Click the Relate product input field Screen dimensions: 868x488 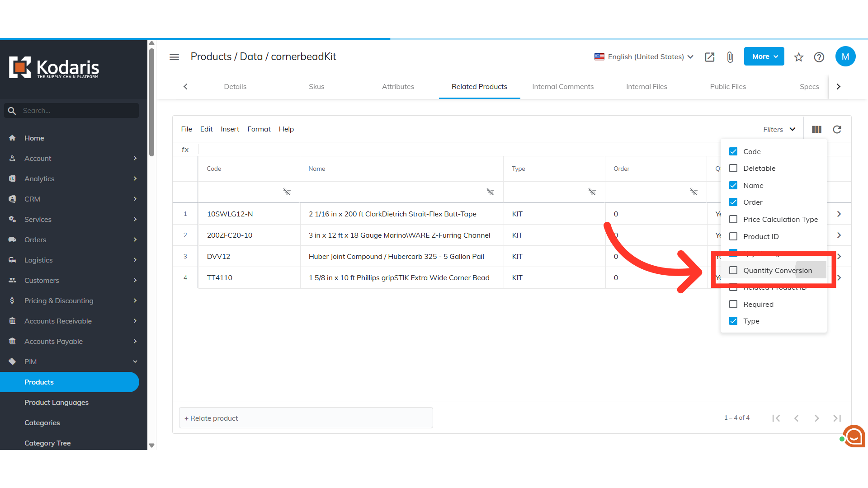point(306,418)
